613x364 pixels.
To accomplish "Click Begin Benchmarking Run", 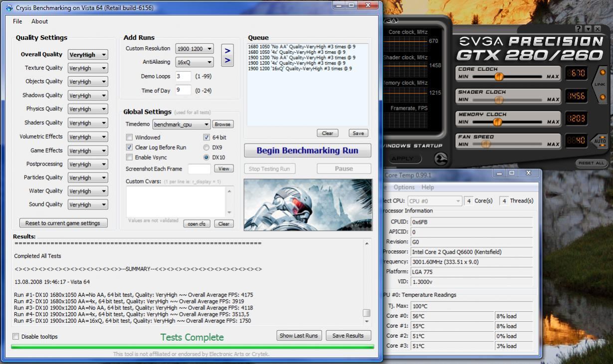I will coord(308,151).
